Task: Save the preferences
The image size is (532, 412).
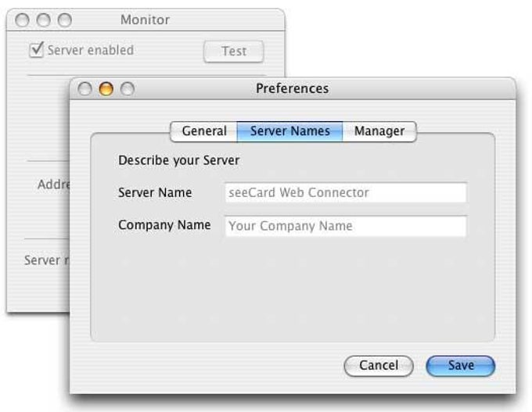Action: (x=460, y=366)
